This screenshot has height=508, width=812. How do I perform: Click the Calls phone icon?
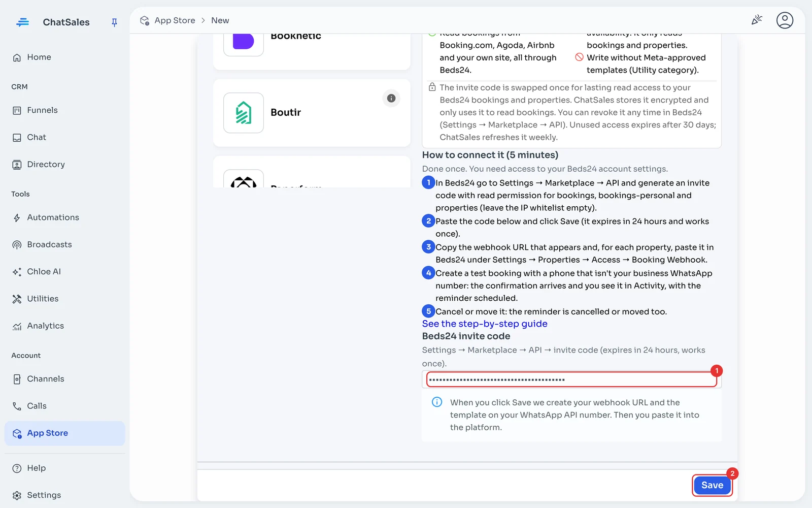[17, 406]
